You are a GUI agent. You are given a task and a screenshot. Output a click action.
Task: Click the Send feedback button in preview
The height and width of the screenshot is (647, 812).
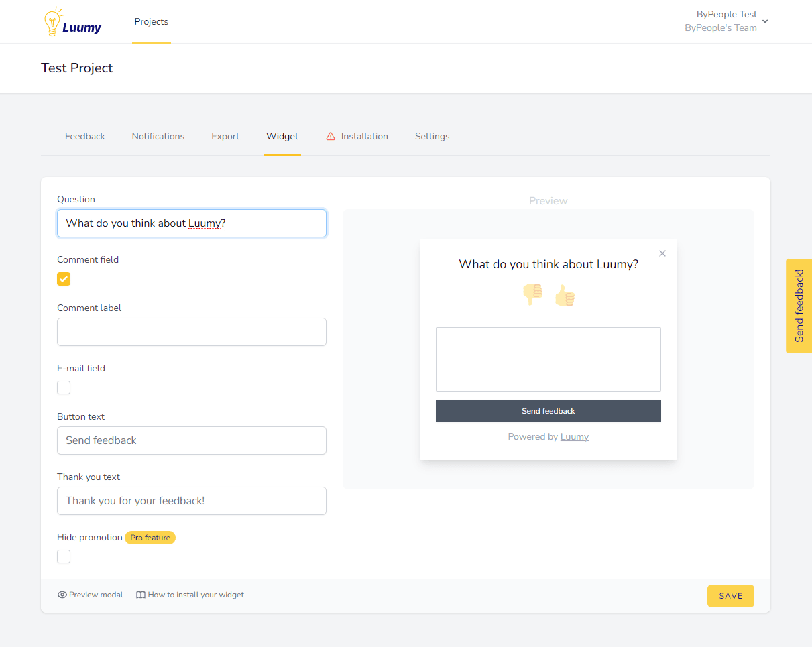pyautogui.click(x=548, y=411)
